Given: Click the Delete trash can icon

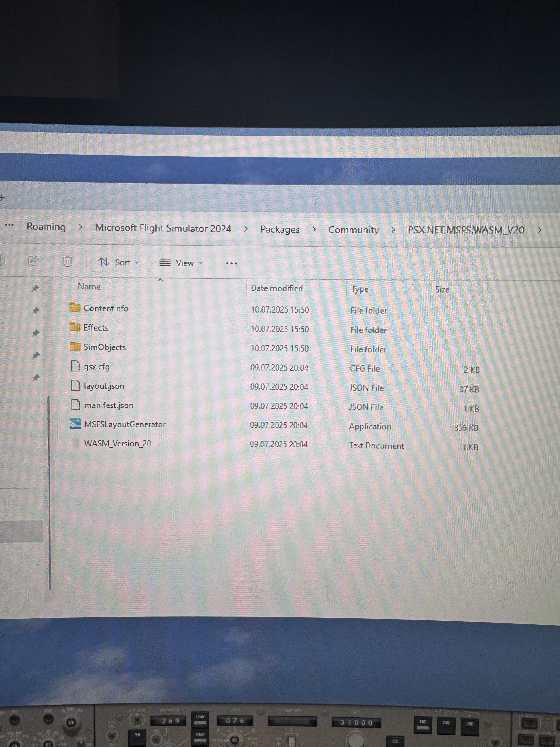Looking at the screenshot, I should [68, 261].
